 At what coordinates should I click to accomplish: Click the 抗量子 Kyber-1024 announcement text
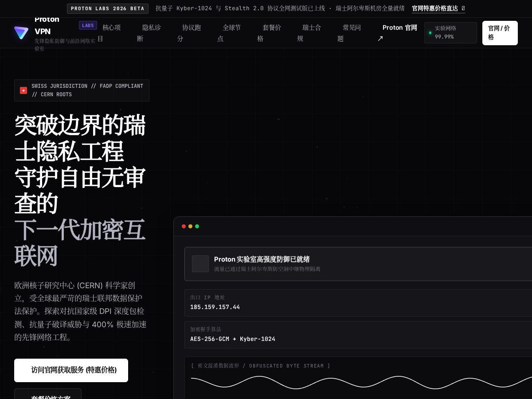coord(280,8)
